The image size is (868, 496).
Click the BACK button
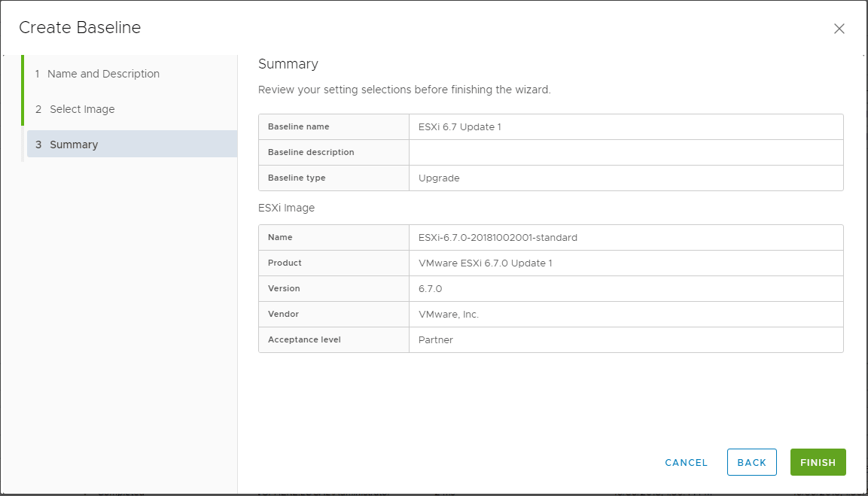tap(752, 462)
